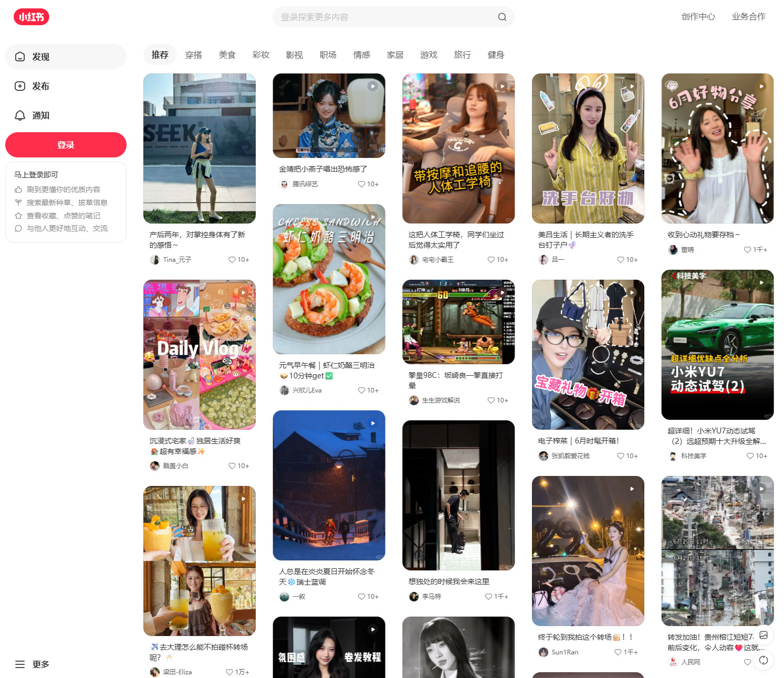Toggle like on 拳皇98C post
Screen dimensions: 784x678
pos(491,400)
